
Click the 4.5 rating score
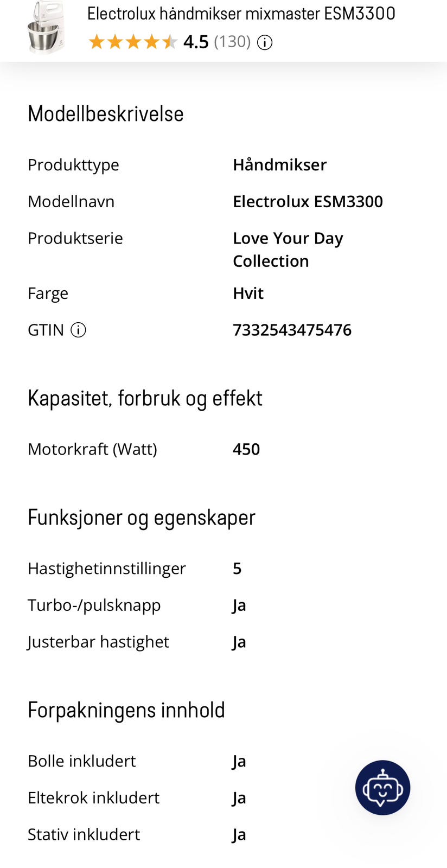click(196, 42)
